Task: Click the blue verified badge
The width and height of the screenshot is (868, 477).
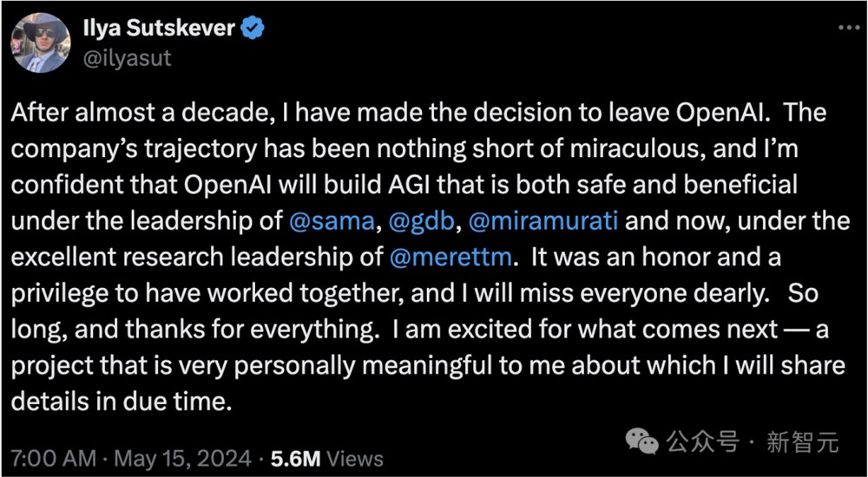Action: click(x=253, y=29)
